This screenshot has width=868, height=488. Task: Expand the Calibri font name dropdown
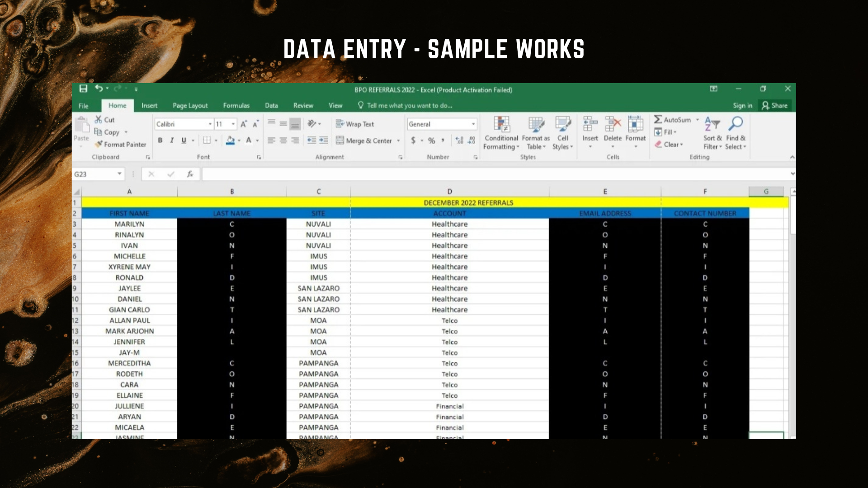pyautogui.click(x=210, y=124)
